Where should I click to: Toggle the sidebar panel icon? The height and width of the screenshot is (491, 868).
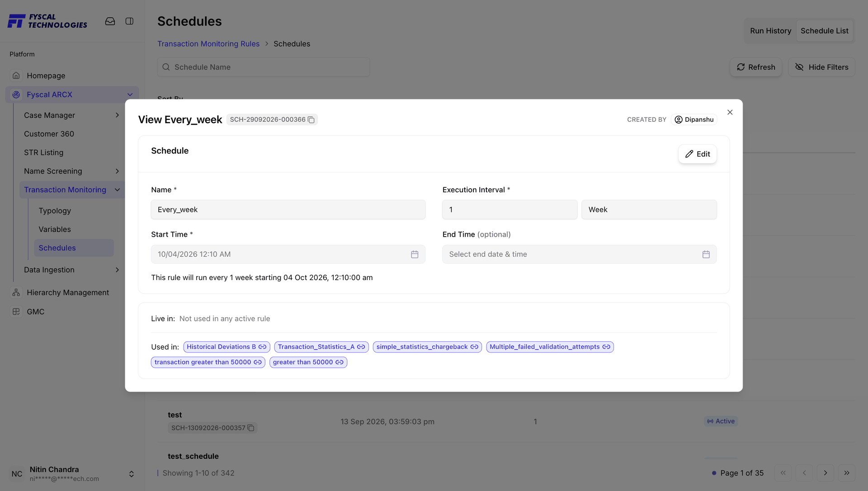129,21
